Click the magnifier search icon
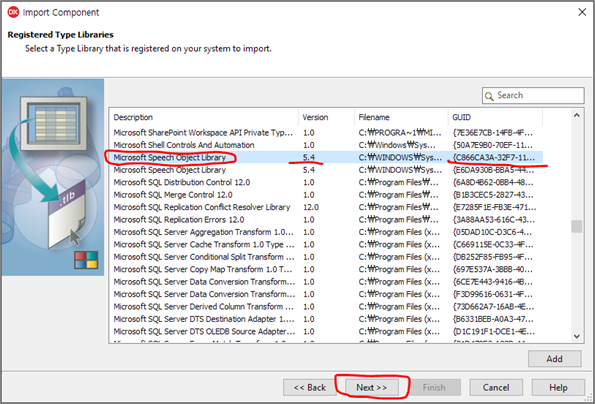Screen dimensions: 595x404 coord(489,96)
